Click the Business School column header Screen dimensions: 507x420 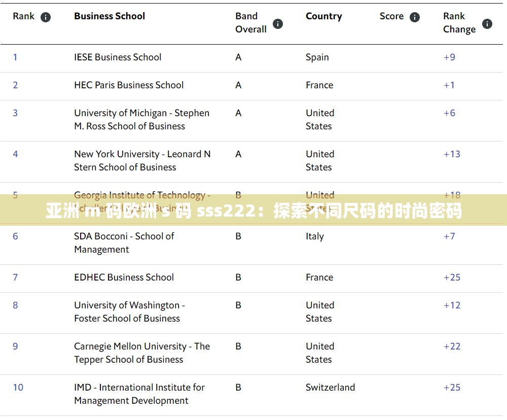pyautogui.click(x=109, y=16)
